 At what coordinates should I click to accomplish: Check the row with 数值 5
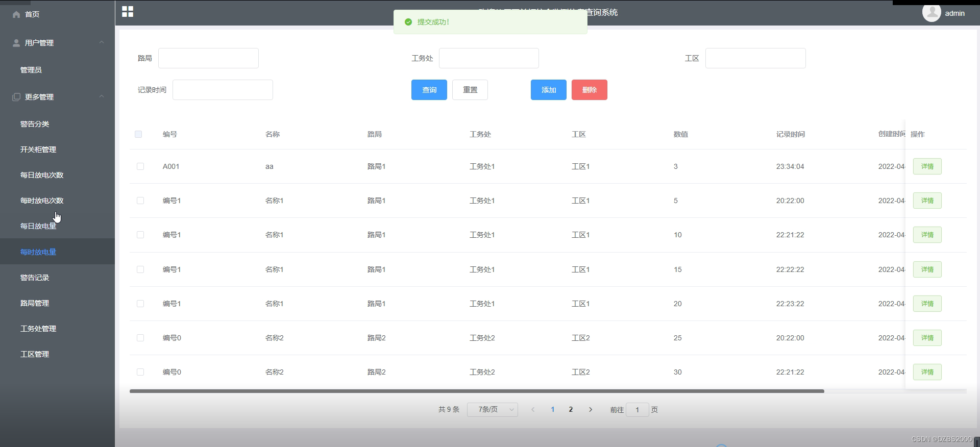140,201
